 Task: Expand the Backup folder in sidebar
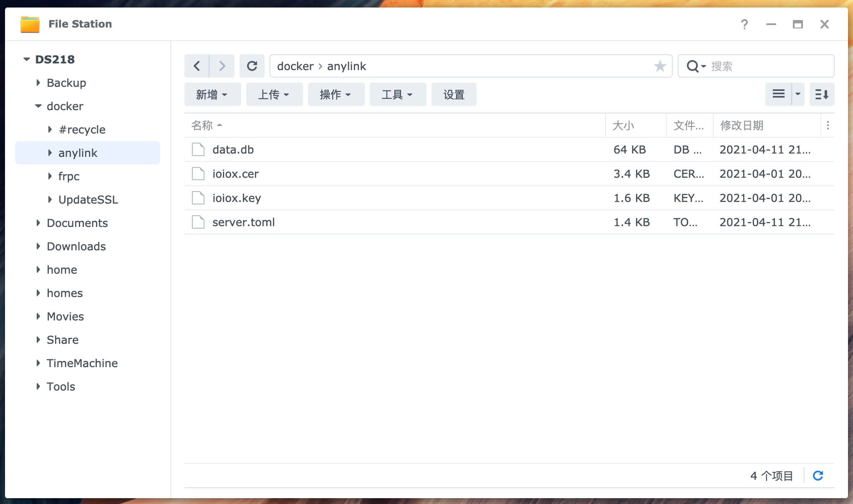[x=38, y=83]
